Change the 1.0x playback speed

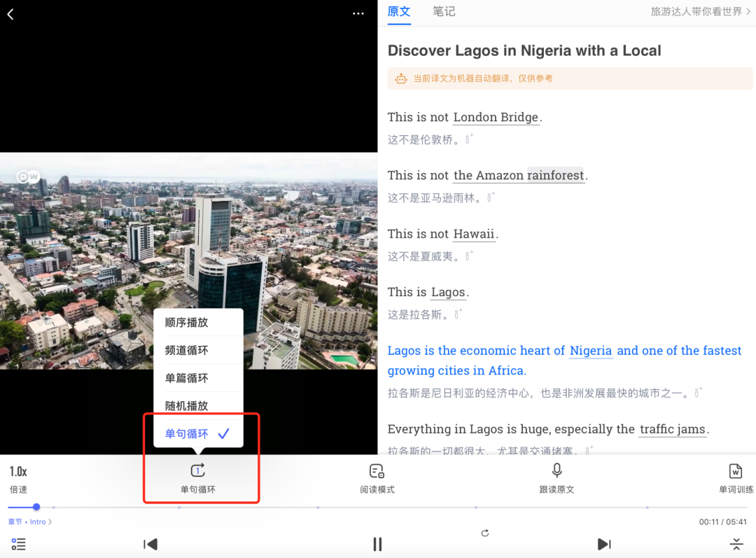coord(18,478)
